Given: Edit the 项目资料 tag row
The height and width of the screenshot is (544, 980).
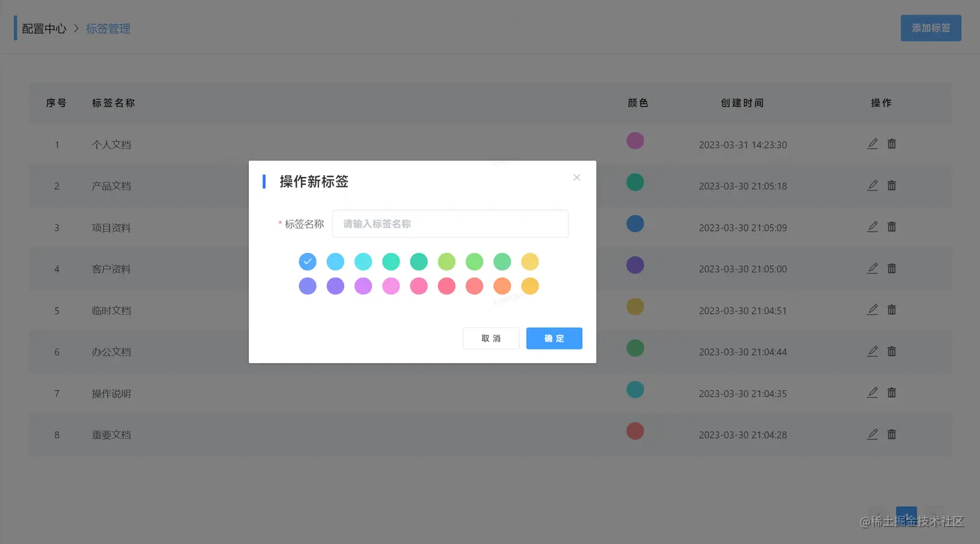Looking at the screenshot, I should coord(872,227).
